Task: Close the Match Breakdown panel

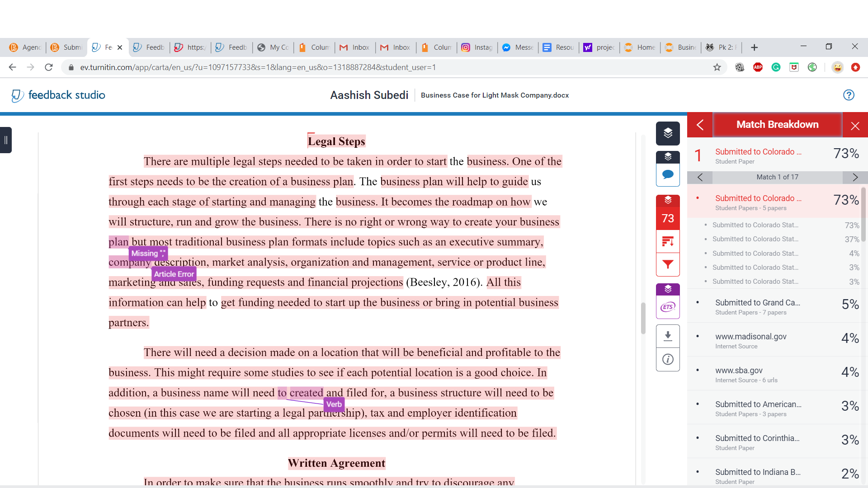Action: (855, 125)
